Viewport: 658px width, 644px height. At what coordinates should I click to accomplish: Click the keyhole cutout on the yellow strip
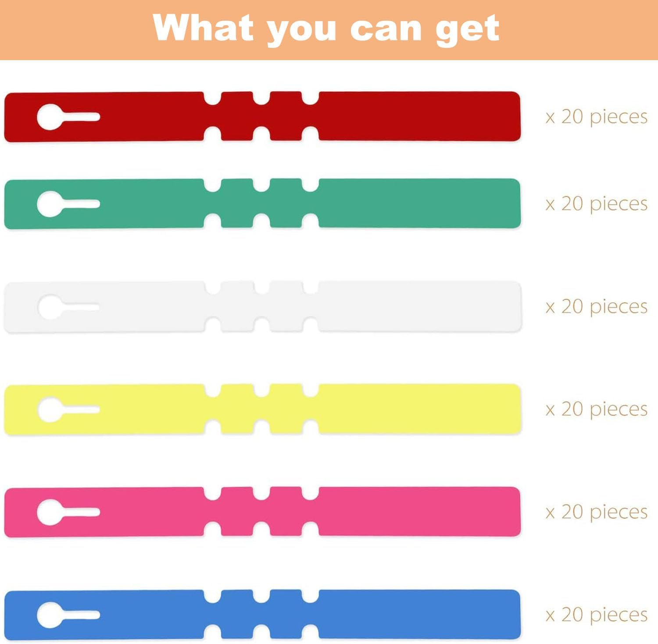(x=50, y=410)
